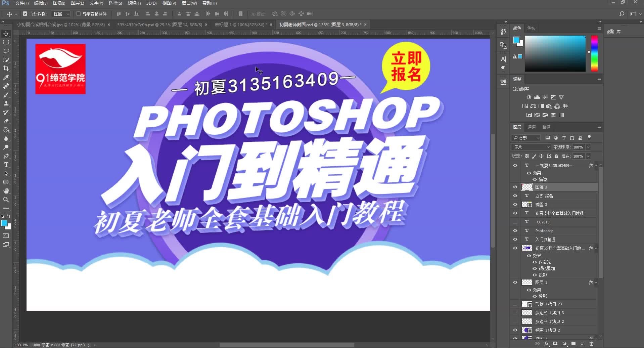
Task: Select the Brush tool
Action: click(x=6, y=95)
